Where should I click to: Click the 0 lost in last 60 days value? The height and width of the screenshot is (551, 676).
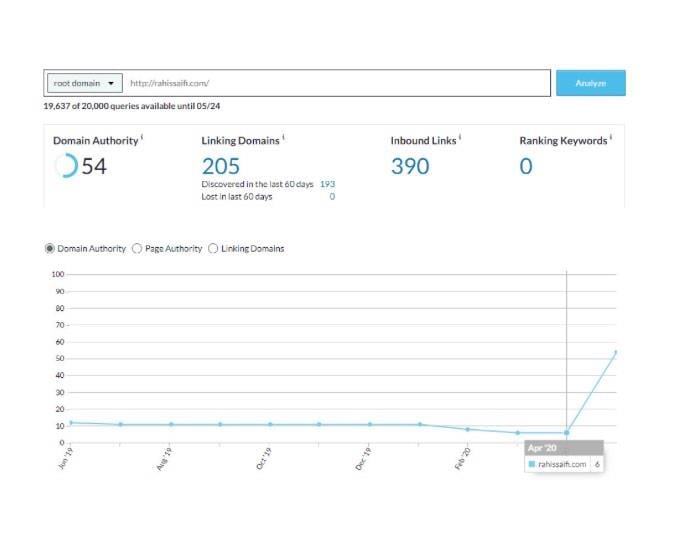(332, 196)
